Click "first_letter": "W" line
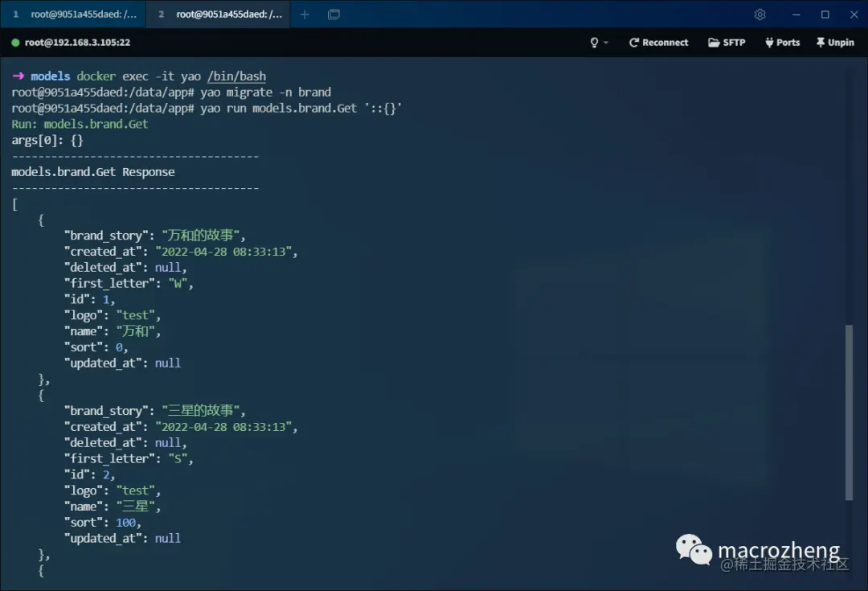This screenshot has height=591, width=868. pos(129,284)
